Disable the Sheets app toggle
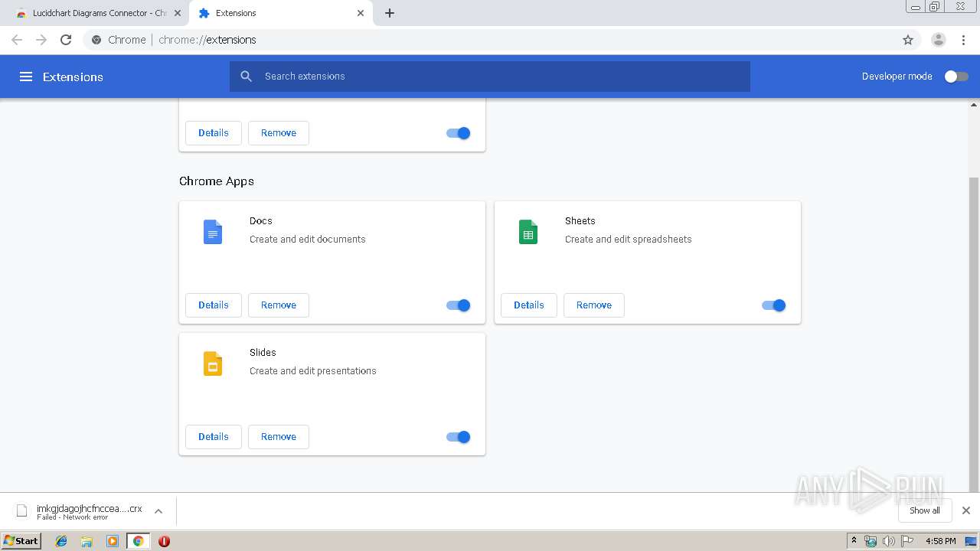This screenshot has height=551, width=980. tap(774, 305)
